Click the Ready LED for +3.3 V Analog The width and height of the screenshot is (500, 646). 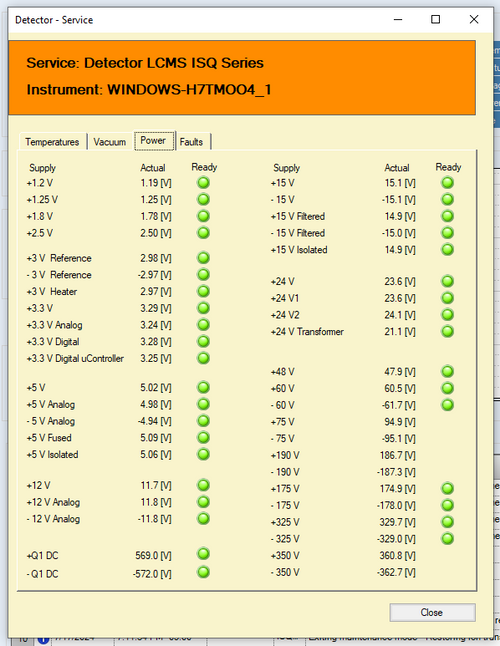(x=203, y=325)
